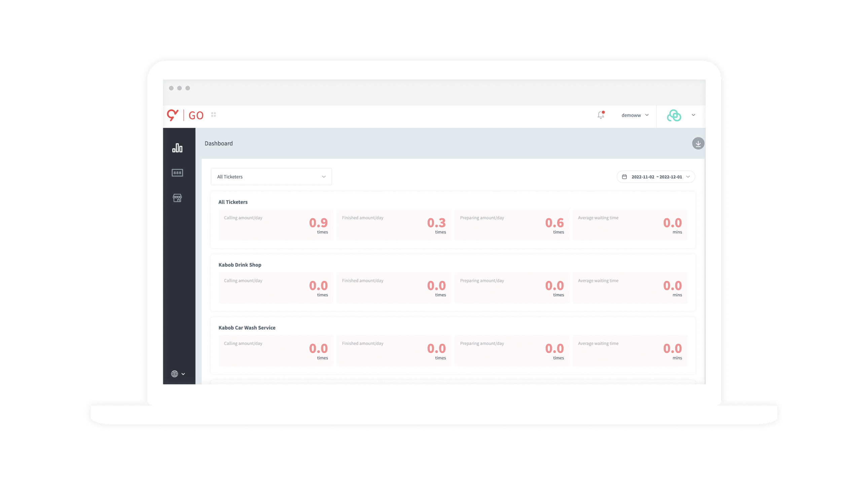Viewport: 868px width, 485px height.
Task: Click the Dashboard page title
Action: tap(218, 143)
